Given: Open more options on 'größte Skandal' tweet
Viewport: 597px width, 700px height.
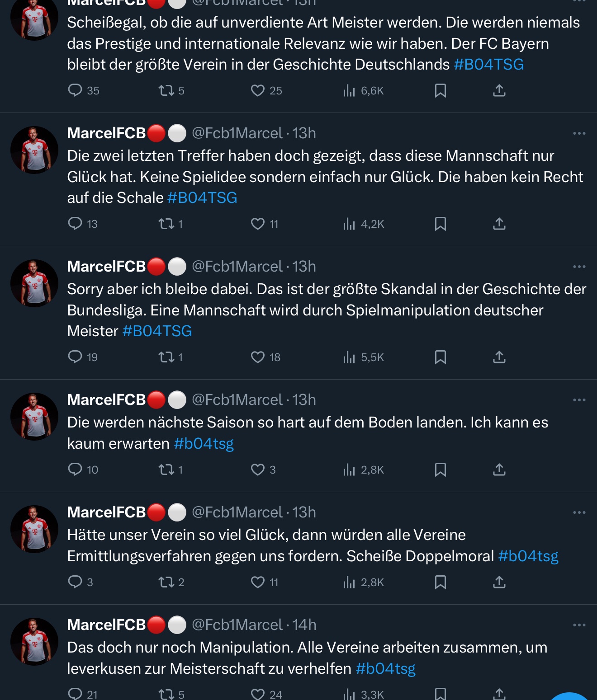Looking at the screenshot, I should tap(579, 267).
